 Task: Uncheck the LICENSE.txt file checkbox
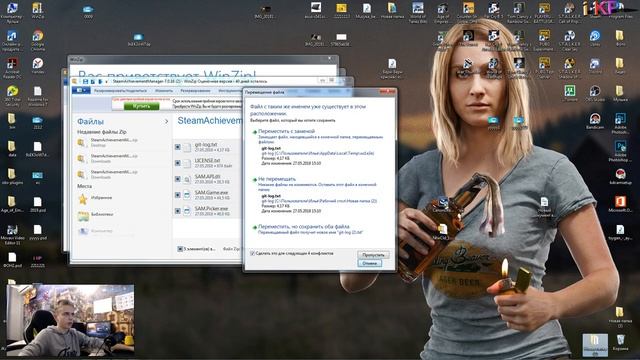pos(178,163)
